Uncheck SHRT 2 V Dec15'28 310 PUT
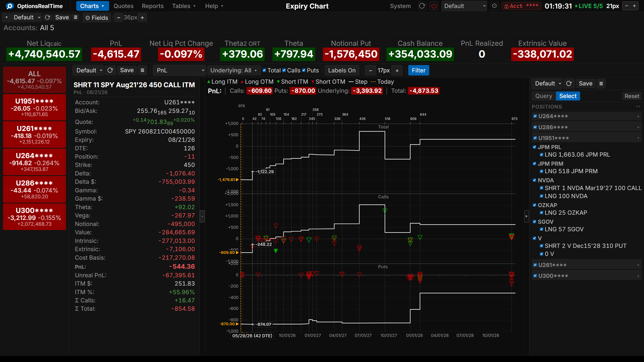The height and width of the screenshot is (362, 644). click(542, 246)
